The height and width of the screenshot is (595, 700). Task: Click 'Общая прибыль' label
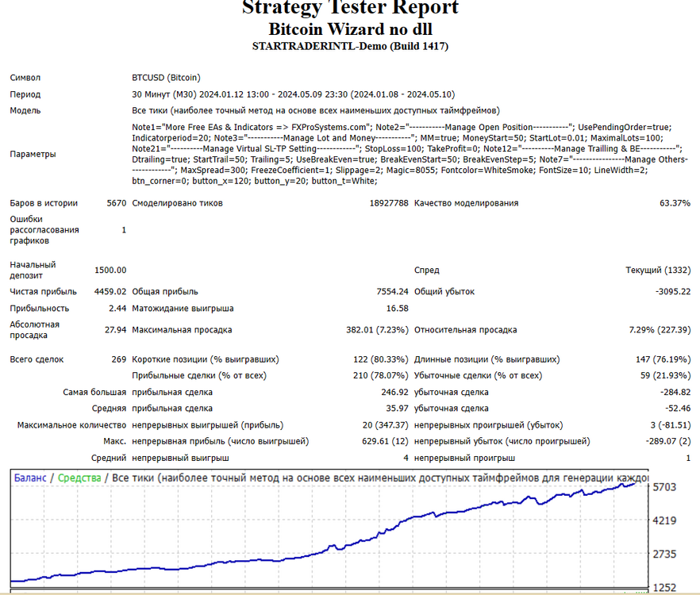click(x=165, y=291)
